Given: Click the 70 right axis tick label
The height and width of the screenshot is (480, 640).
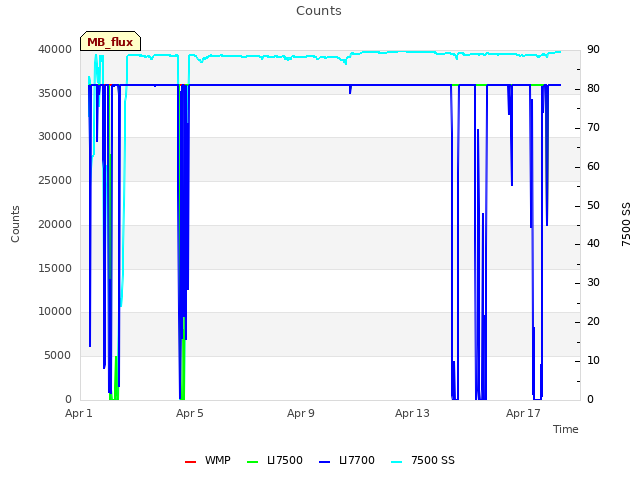Looking at the screenshot, I should tap(593, 127).
